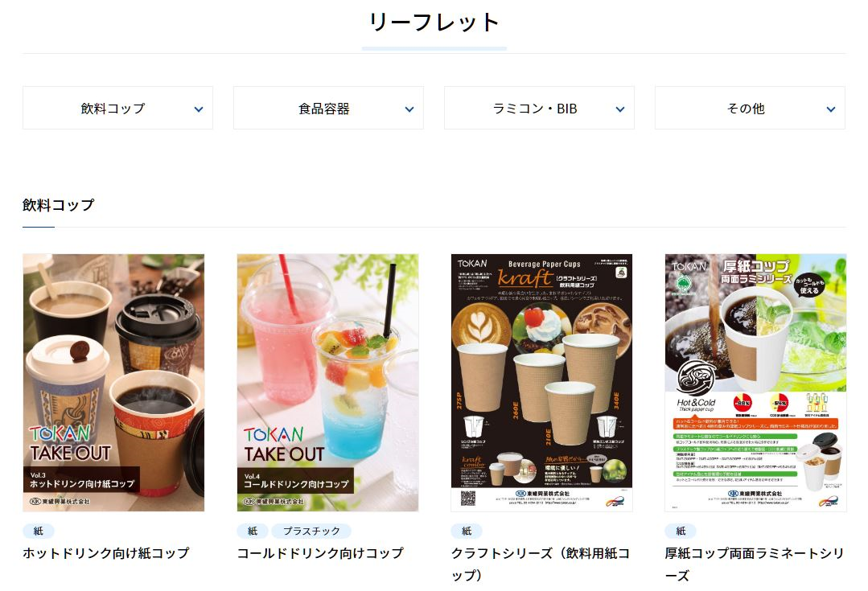Select the 紙 tag under 厚紙コップ leaflet
Image resolution: width=868 pixels, height=591 pixels.
pyautogui.click(x=681, y=531)
